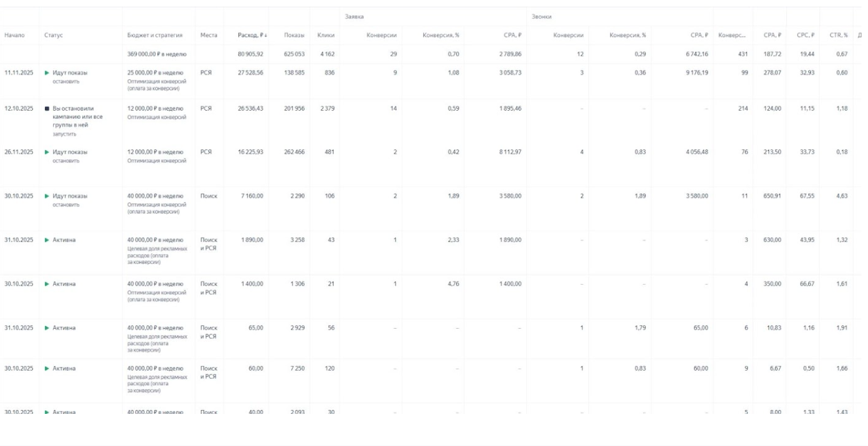Sort by the Клики column header
The width and height of the screenshot is (868, 446).
(x=326, y=35)
